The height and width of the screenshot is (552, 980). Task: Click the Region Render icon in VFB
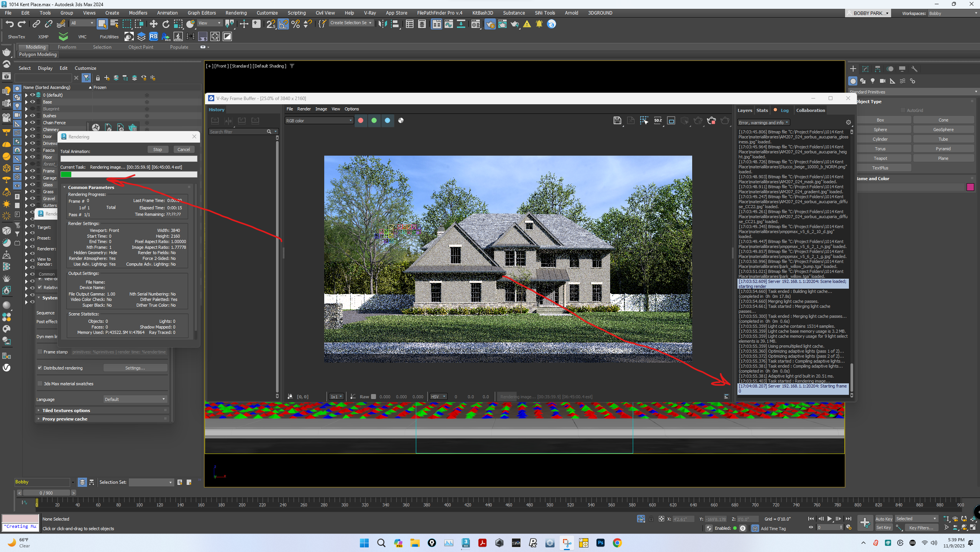pyautogui.click(x=671, y=120)
